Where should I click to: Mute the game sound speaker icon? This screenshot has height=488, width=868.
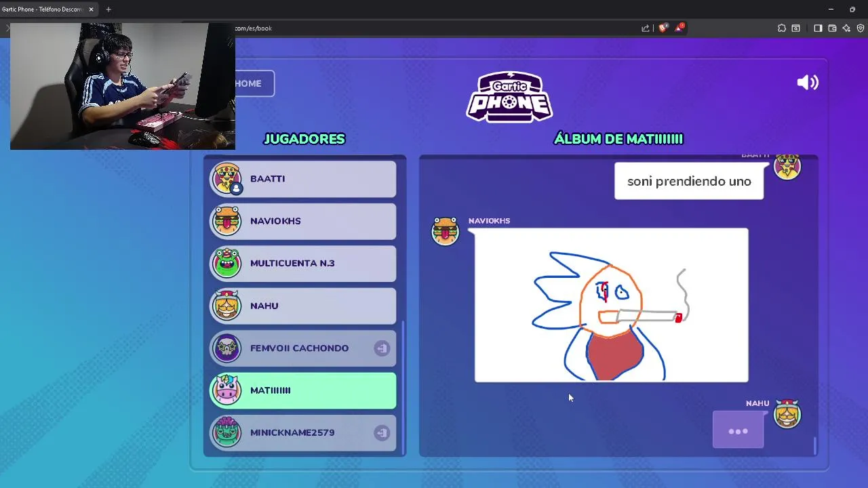click(x=808, y=83)
